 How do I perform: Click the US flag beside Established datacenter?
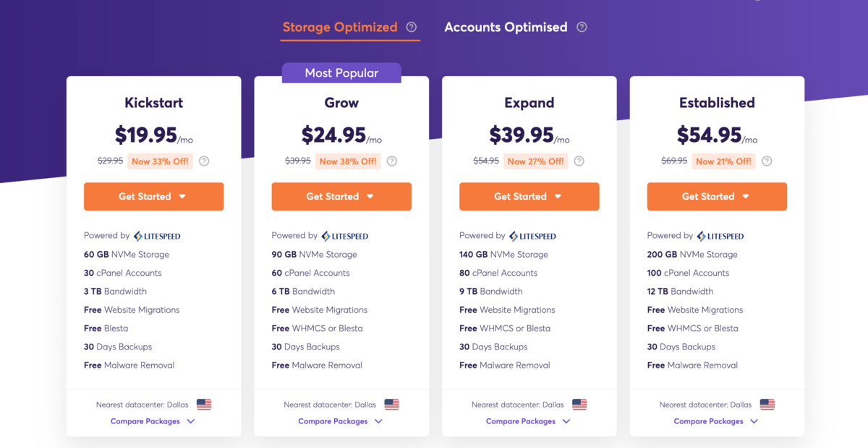[x=767, y=404]
